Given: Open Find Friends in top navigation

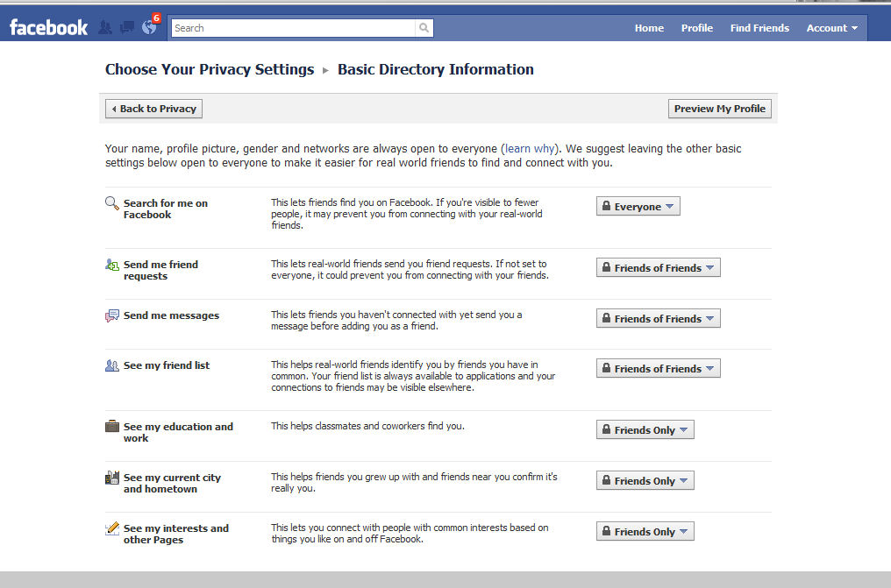Looking at the screenshot, I should click(x=759, y=28).
